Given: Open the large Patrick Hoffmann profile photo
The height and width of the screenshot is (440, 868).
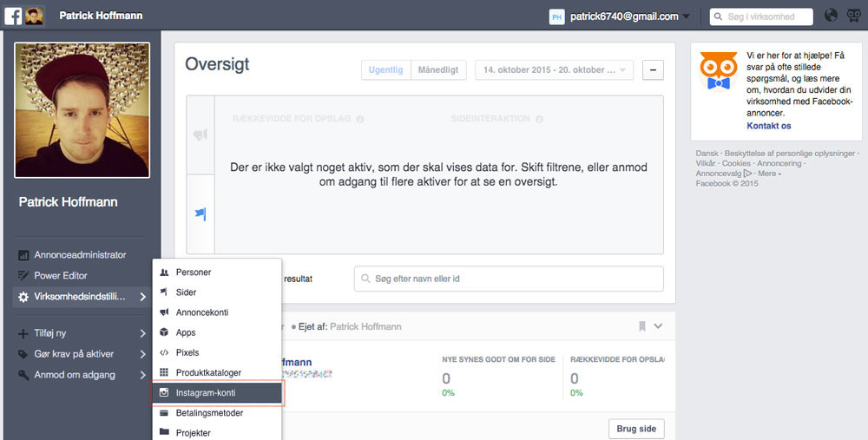Looking at the screenshot, I should 82,110.
